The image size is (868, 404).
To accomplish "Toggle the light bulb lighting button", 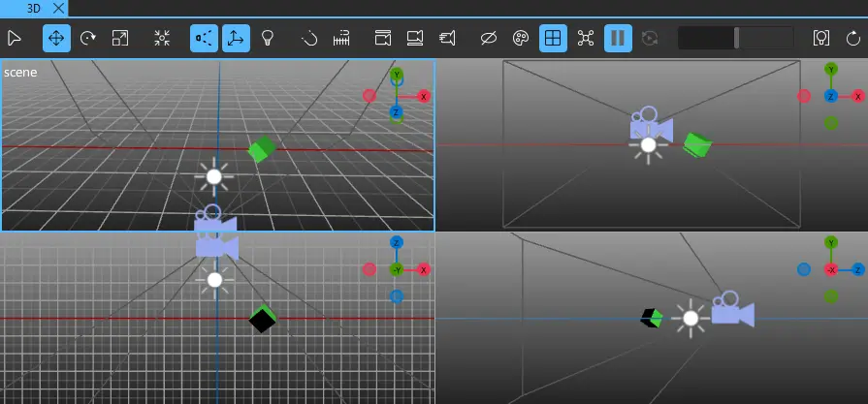I will click(267, 39).
